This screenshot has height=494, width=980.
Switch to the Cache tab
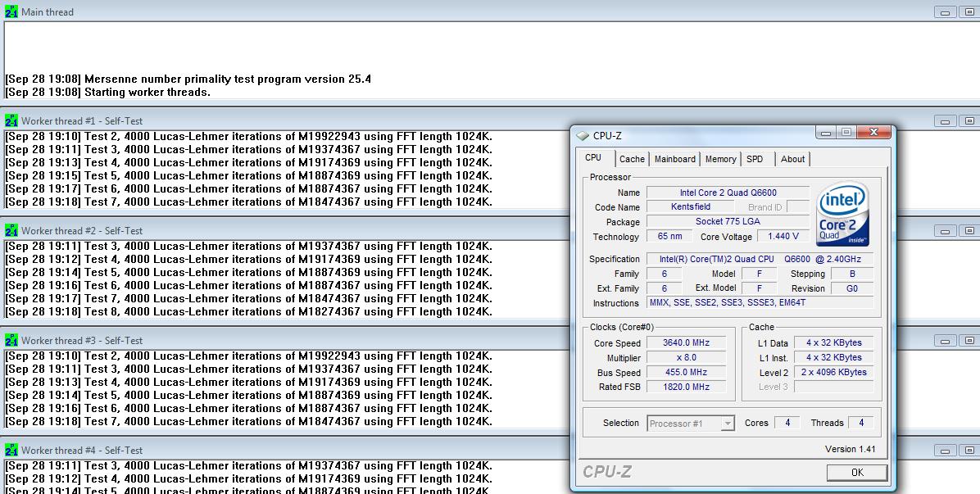[x=632, y=159]
